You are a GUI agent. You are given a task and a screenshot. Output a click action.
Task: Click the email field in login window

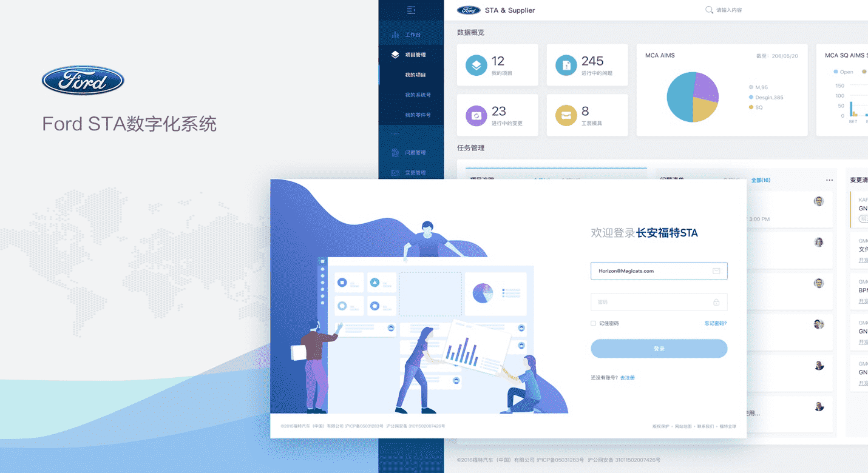click(659, 271)
